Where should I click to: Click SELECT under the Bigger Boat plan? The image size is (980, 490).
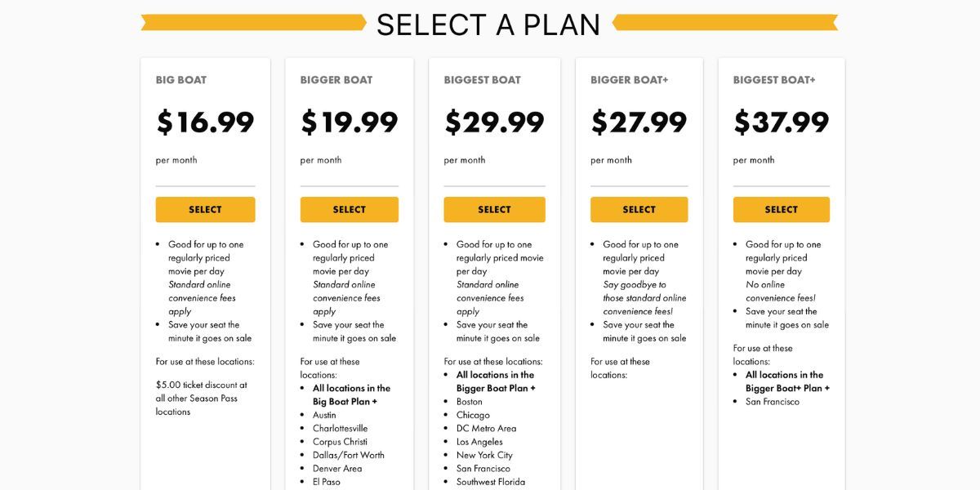(349, 209)
